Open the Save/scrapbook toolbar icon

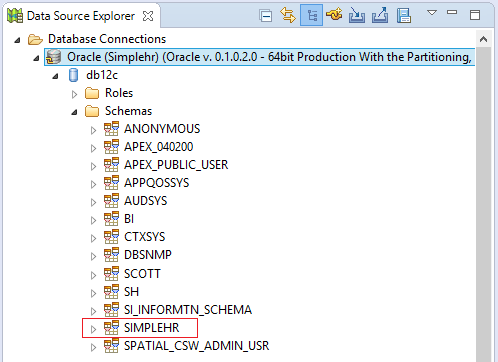(404, 15)
